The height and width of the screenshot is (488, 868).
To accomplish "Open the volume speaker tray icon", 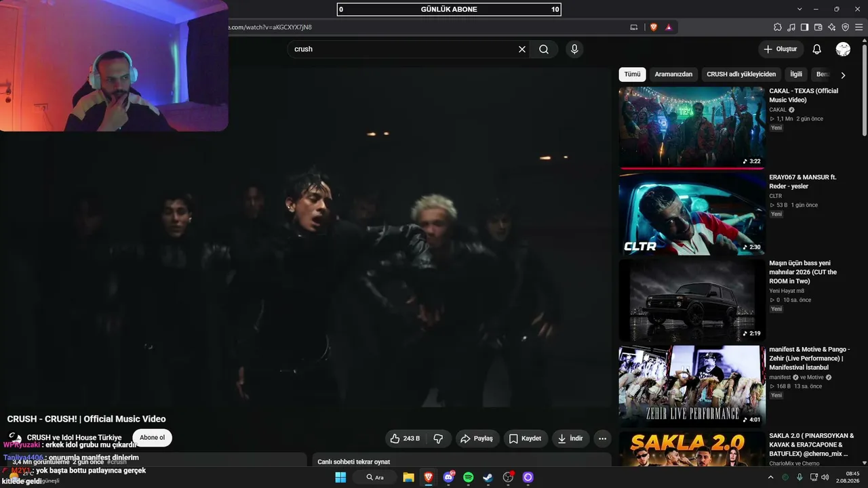I will [825, 477].
